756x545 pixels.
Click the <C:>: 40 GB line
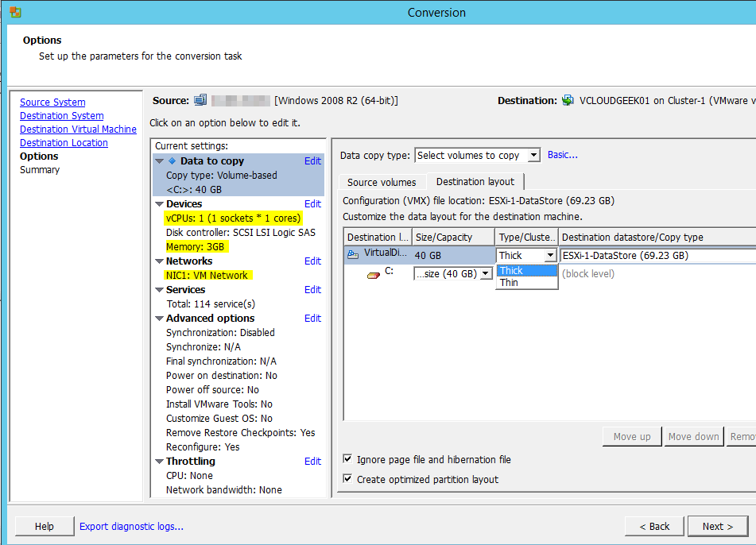tap(194, 190)
